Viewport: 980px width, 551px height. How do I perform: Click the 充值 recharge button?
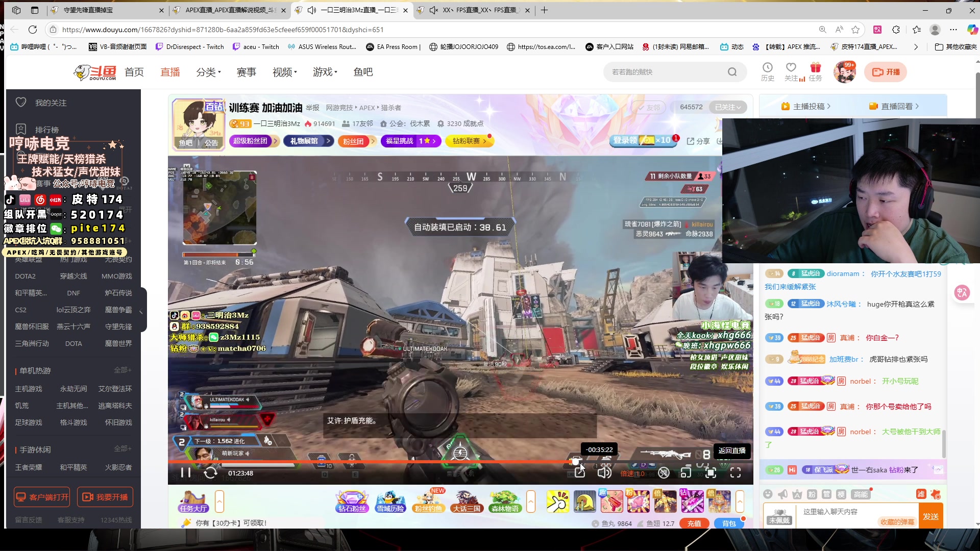tap(694, 523)
